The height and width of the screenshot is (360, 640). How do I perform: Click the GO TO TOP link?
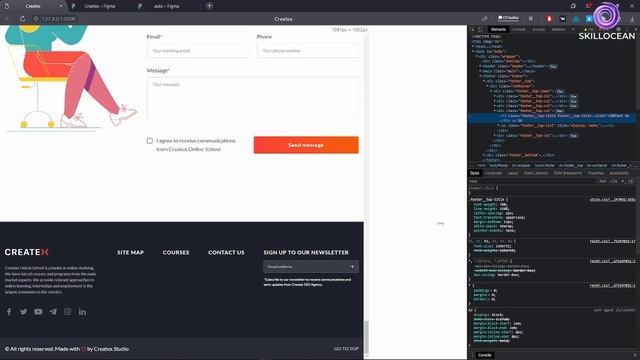[x=346, y=349]
